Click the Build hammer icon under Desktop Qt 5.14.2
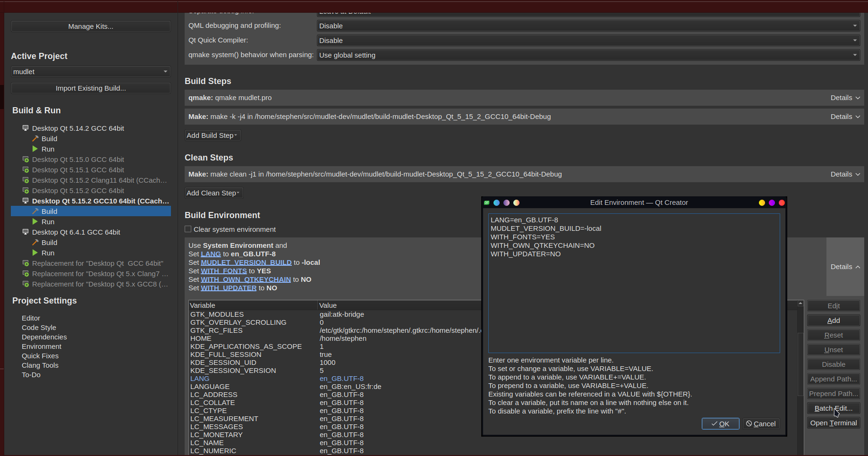 point(35,138)
